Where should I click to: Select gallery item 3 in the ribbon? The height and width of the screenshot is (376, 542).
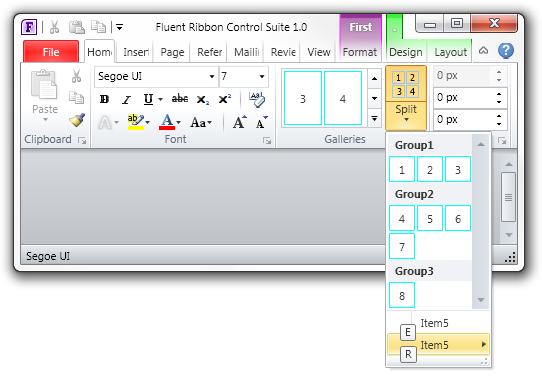click(x=303, y=98)
